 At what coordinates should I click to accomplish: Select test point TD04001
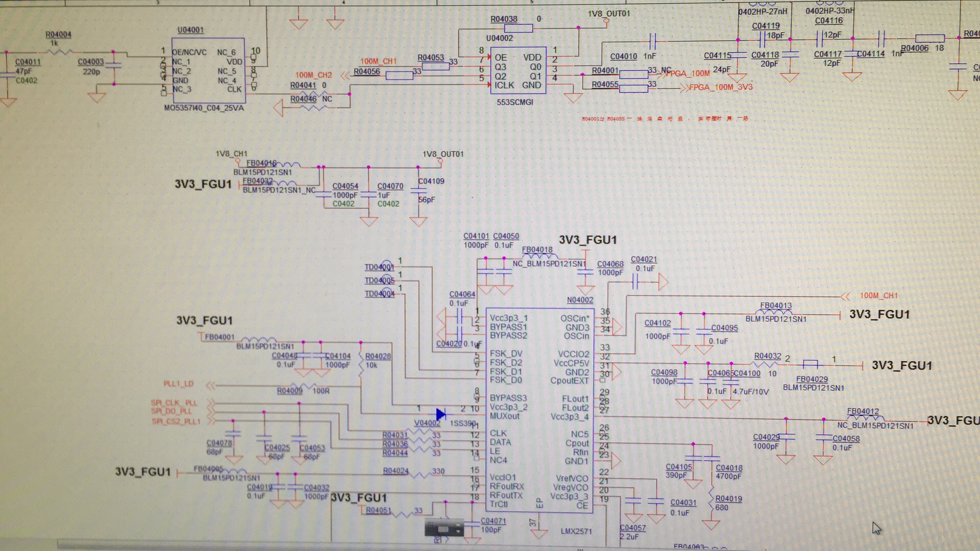click(x=386, y=265)
